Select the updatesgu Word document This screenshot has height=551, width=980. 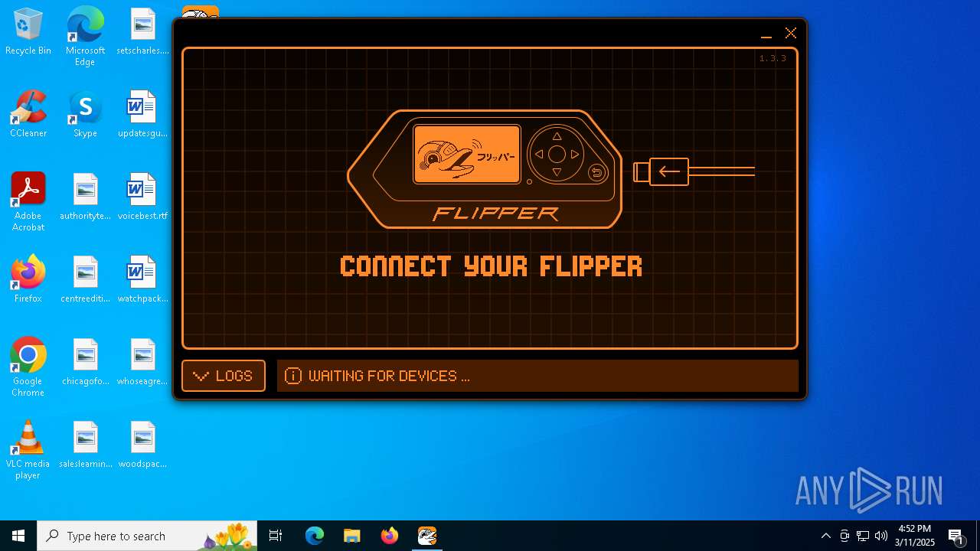[x=142, y=115]
